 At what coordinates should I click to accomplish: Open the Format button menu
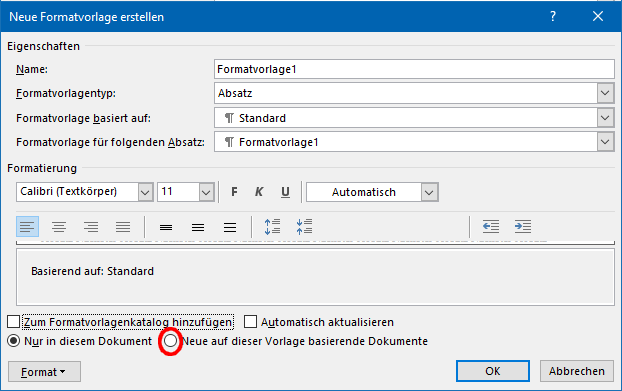click(44, 372)
